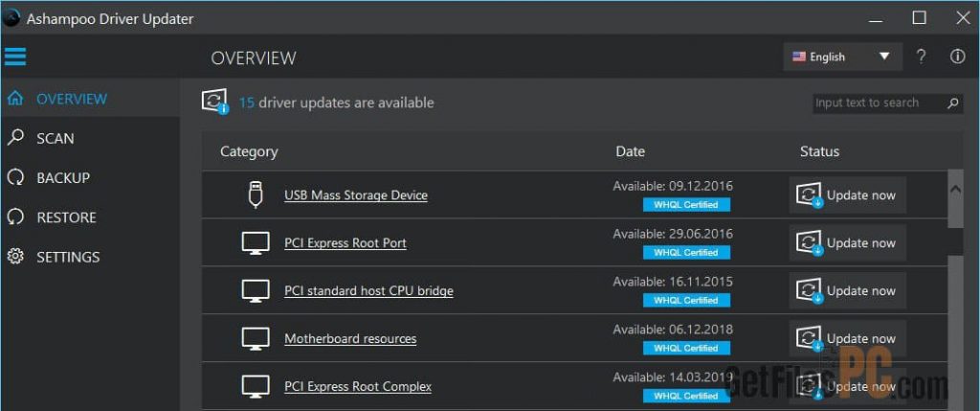Update now the USB Mass Storage Device
980x411 pixels.
pyautogui.click(x=847, y=195)
